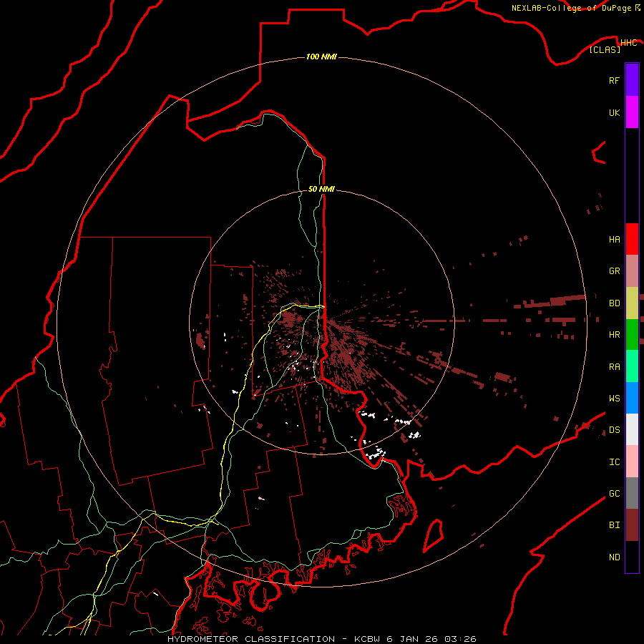The image size is (644, 644).
Task: Click the HA legend label
Action: [x=614, y=239]
